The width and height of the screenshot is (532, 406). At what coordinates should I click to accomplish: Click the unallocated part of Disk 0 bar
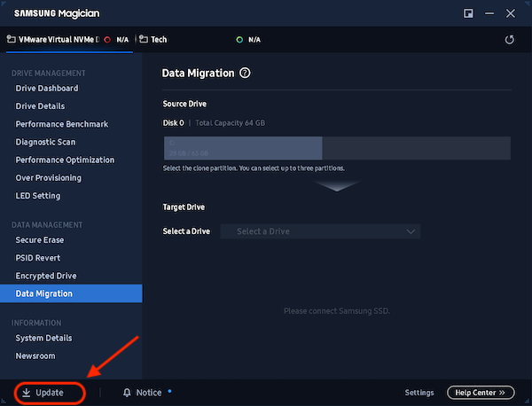417,148
